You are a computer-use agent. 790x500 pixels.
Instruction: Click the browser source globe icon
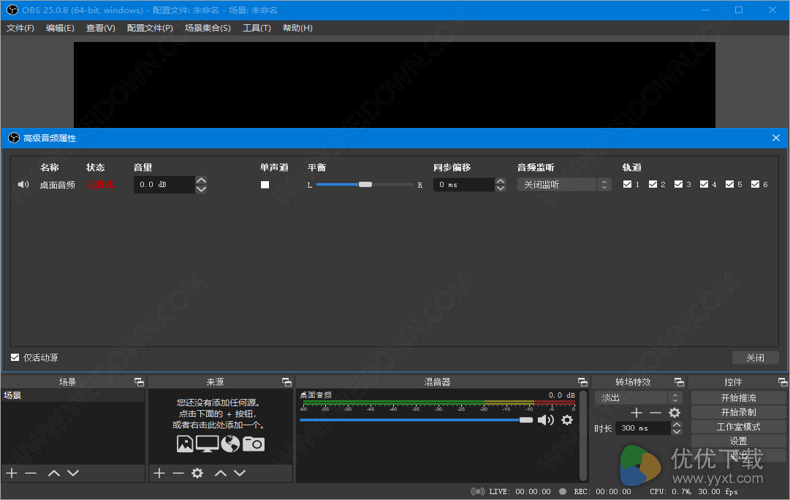click(x=230, y=444)
